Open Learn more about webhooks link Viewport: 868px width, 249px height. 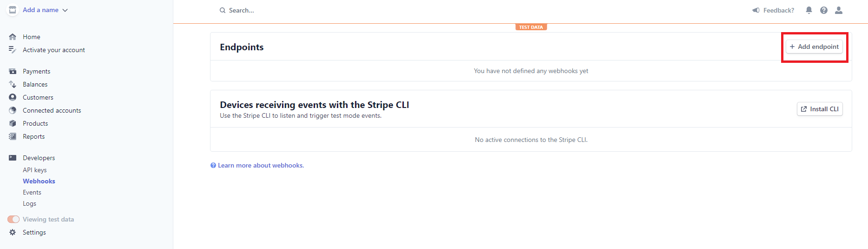[x=257, y=165]
